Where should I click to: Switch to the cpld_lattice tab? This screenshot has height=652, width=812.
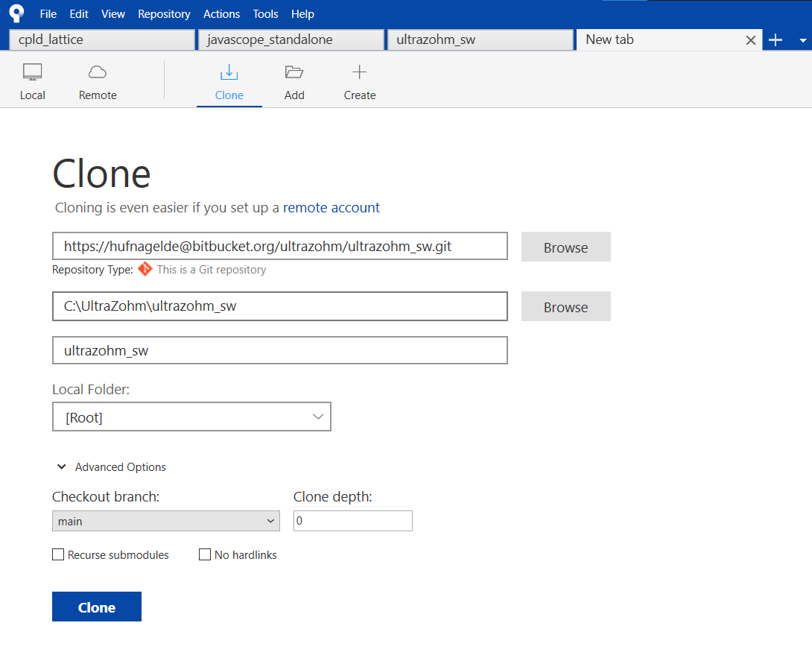[x=101, y=39]
